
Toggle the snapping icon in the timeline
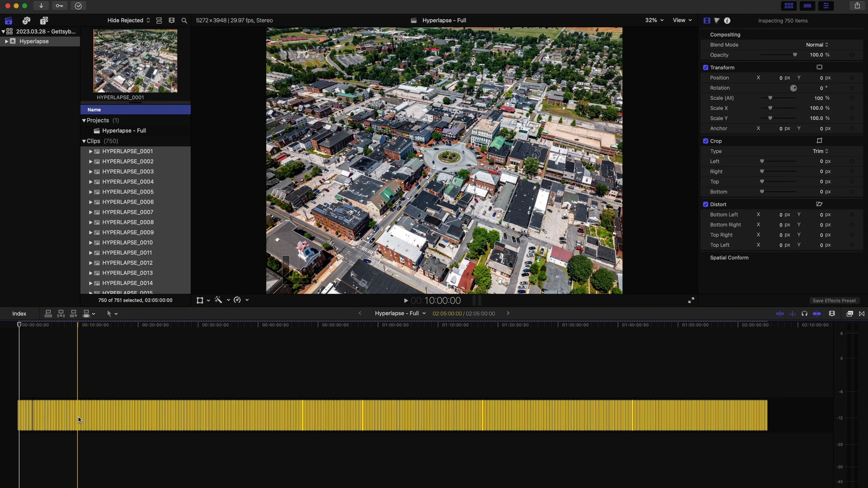817,313
